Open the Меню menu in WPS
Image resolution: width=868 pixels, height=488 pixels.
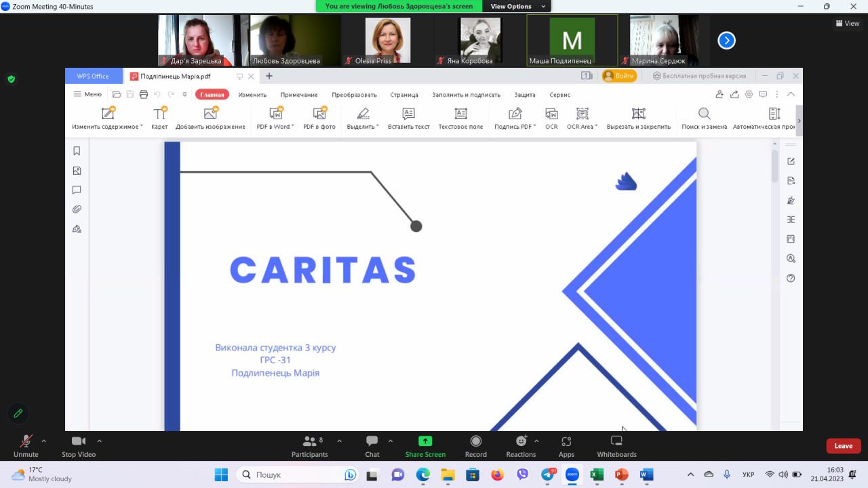tap(87, 94)
